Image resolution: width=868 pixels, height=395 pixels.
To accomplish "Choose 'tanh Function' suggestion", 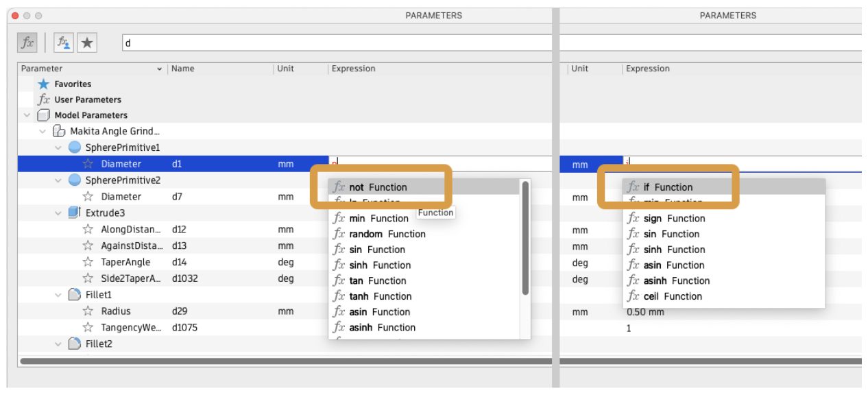I will click(424, 296).
